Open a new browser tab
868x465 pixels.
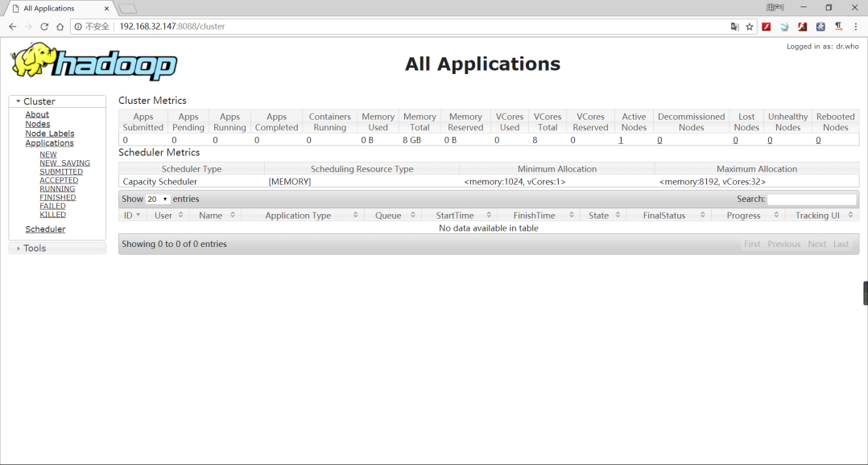click(128, 8)
